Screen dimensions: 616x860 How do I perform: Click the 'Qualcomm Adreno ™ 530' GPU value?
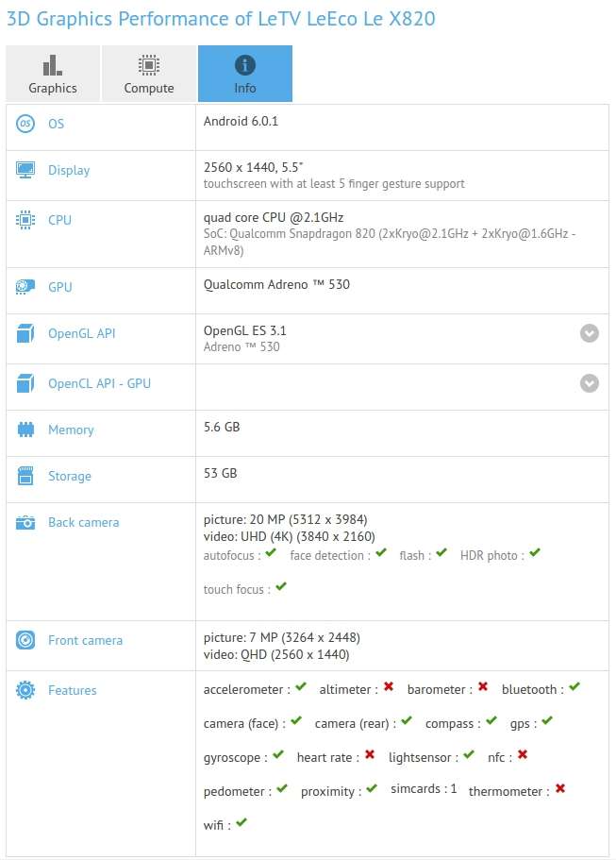pyautogui.click(x=276, y=285)
